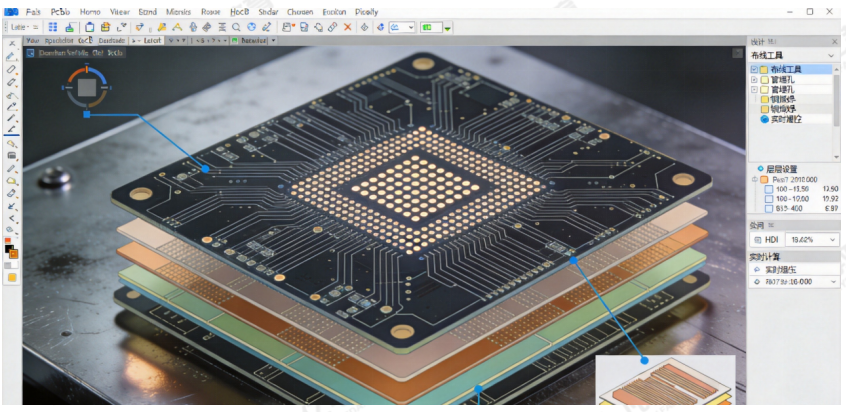Click the 层层设置 heading link

(782, 169)
